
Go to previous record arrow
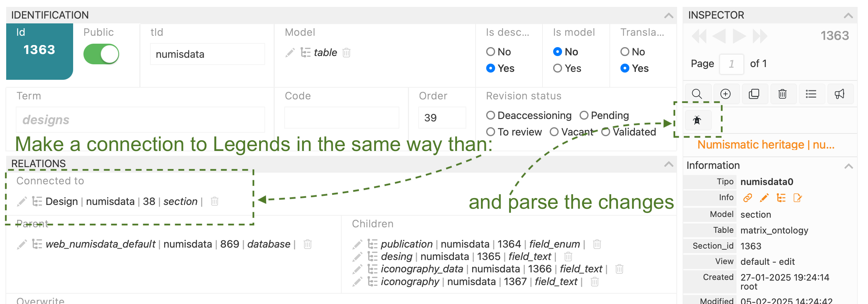[x=719, y=36]
